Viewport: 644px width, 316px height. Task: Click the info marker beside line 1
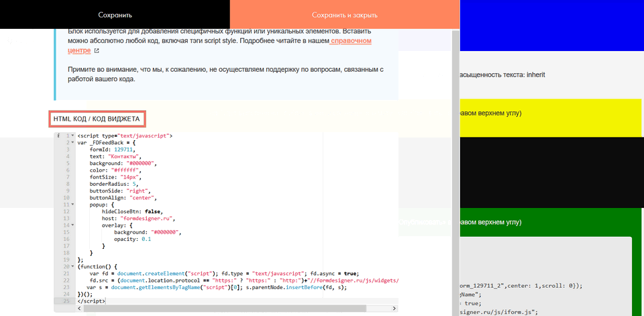coord(58,136)
